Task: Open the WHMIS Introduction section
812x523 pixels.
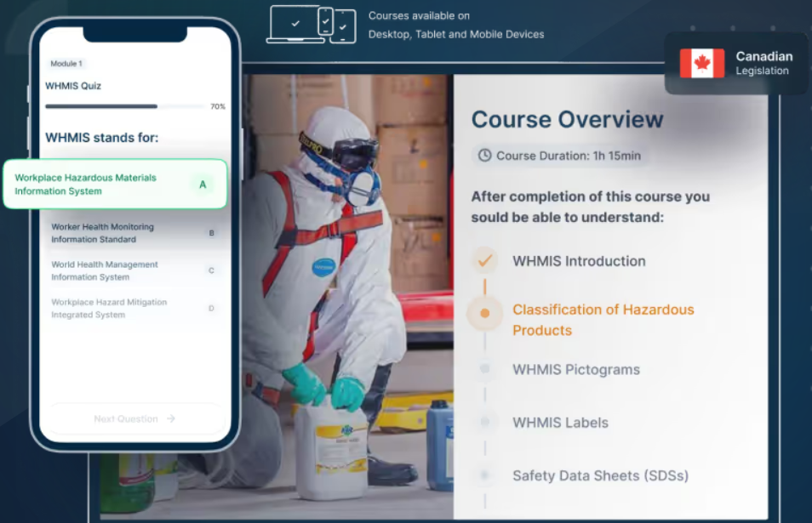Action: point(579,261)
